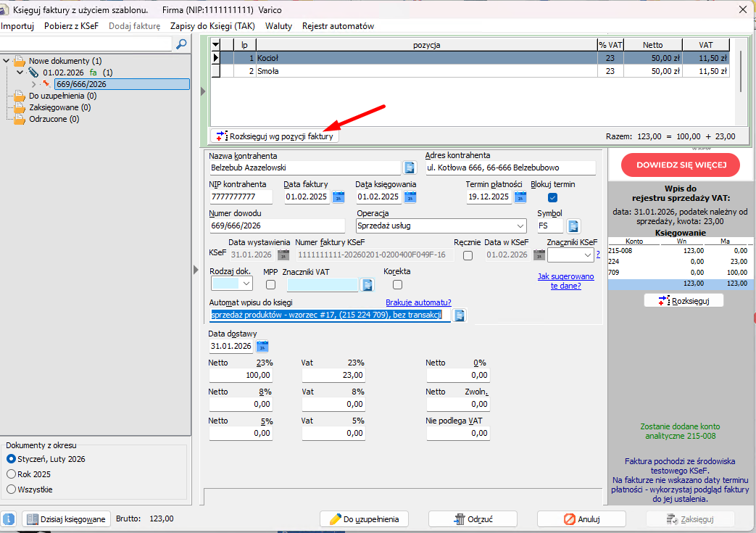Open the Rodzaj dok. dropdown

[x=246, y=284]
